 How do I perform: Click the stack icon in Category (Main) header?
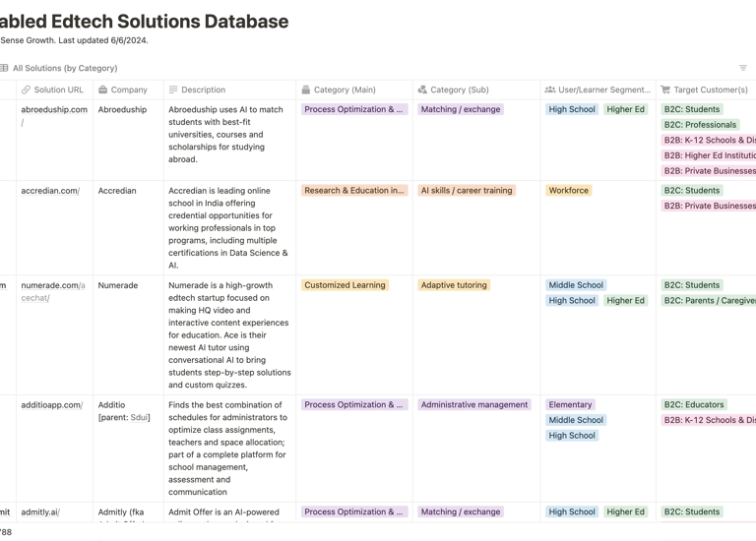[x=306, y=90]
